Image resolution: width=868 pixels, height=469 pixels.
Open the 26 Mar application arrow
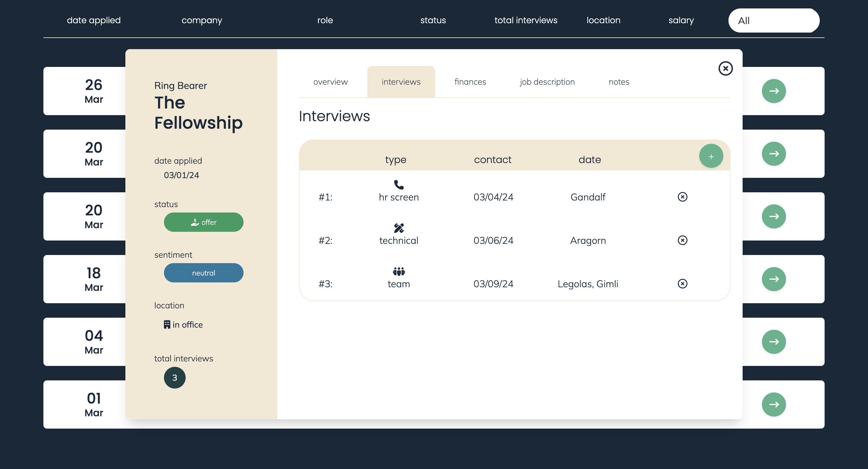coord(774,91)
